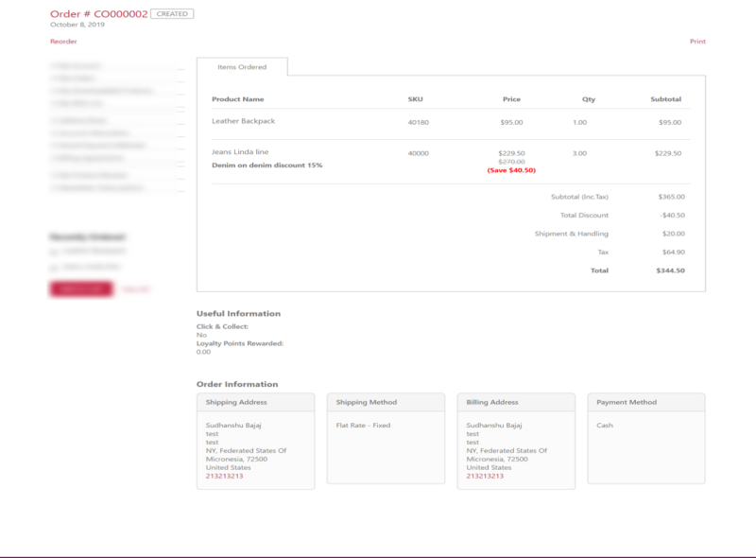Click the Click & Collect label

click(222, 327)
